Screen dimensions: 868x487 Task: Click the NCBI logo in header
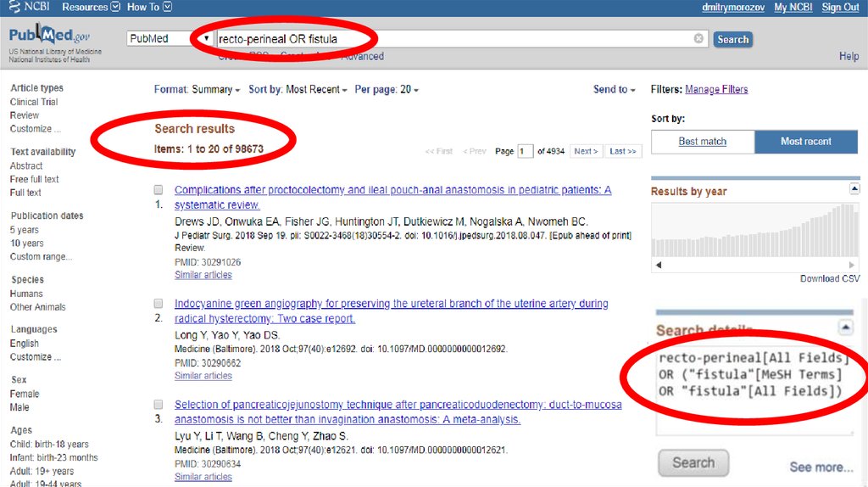tap(28, 7)
